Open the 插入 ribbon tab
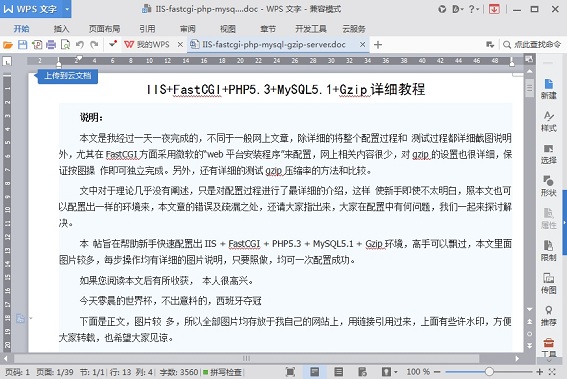Image resolution: width=567 pixels, height=379 pixels. pos(61,29)
